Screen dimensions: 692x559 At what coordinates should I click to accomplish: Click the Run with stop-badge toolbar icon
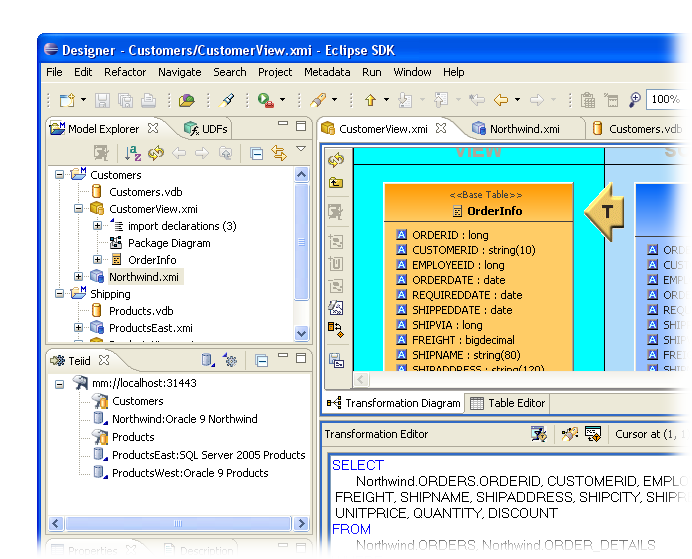[266, 100]
